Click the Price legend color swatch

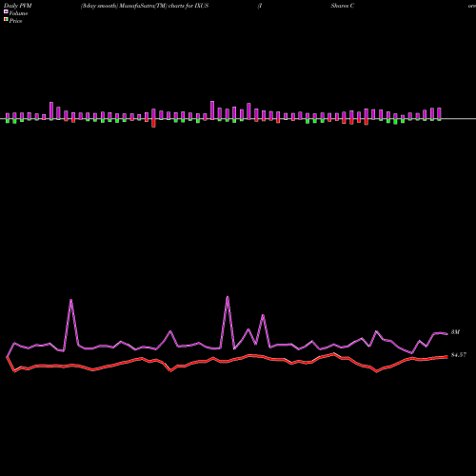click(x=6, y=20)
